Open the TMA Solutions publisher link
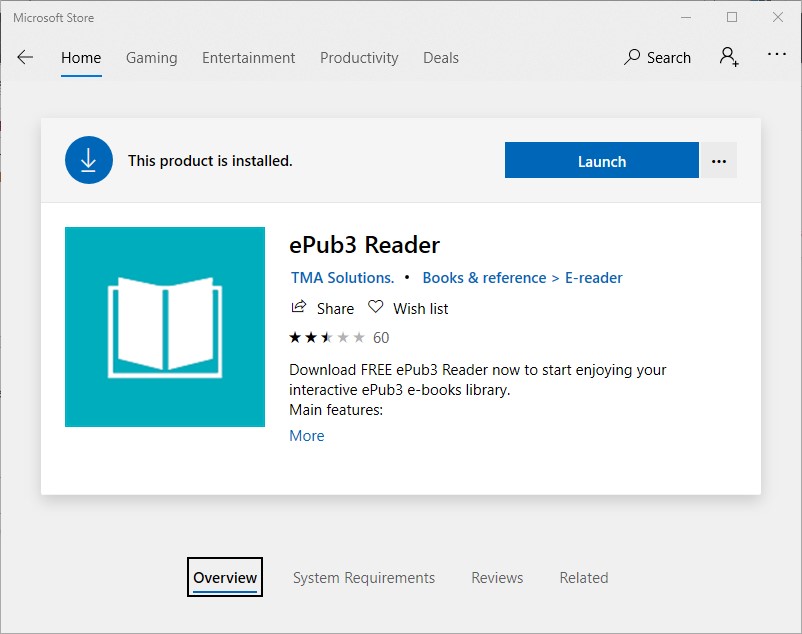This screenshot has width=802, height=634. click(342, 278)
